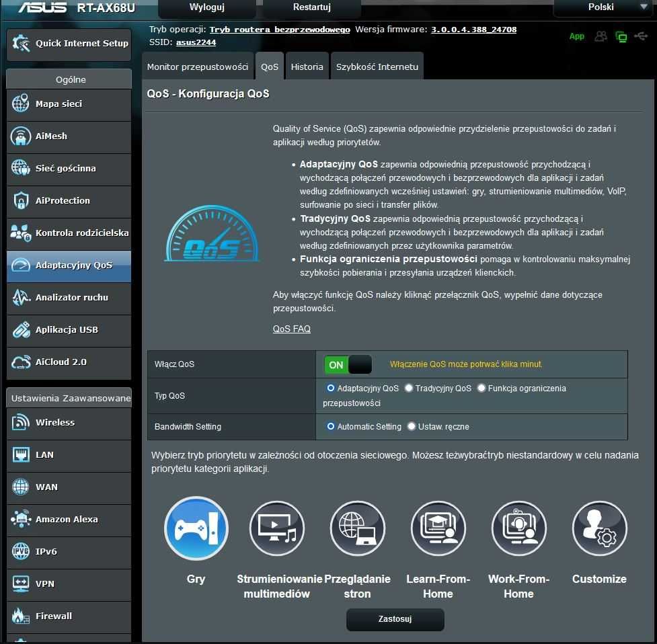Select Adaptacyjny QoS radio button
This screenshot has height=644, width=657.
[331, 388]
